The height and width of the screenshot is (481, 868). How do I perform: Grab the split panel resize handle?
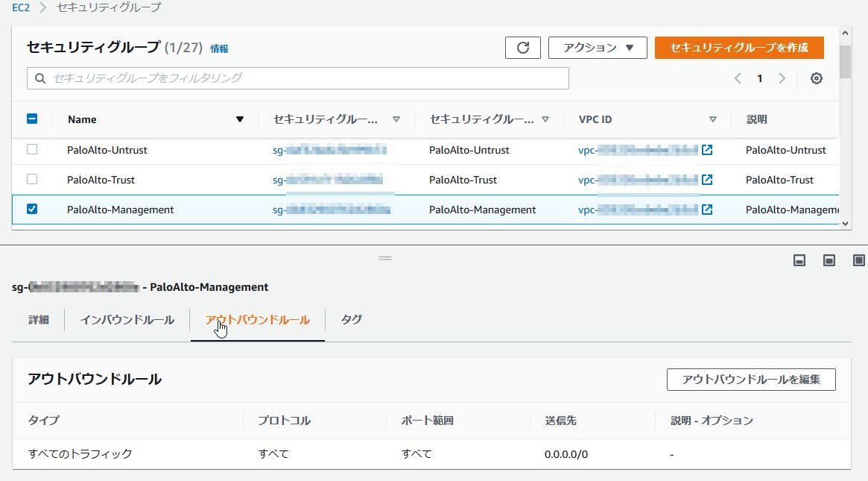[x=385, y=258]
